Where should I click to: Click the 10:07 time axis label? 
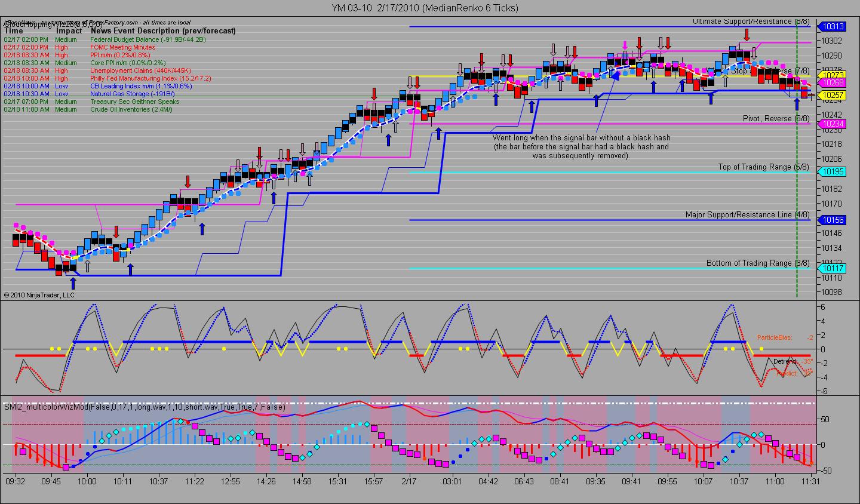tap(703, 481)
